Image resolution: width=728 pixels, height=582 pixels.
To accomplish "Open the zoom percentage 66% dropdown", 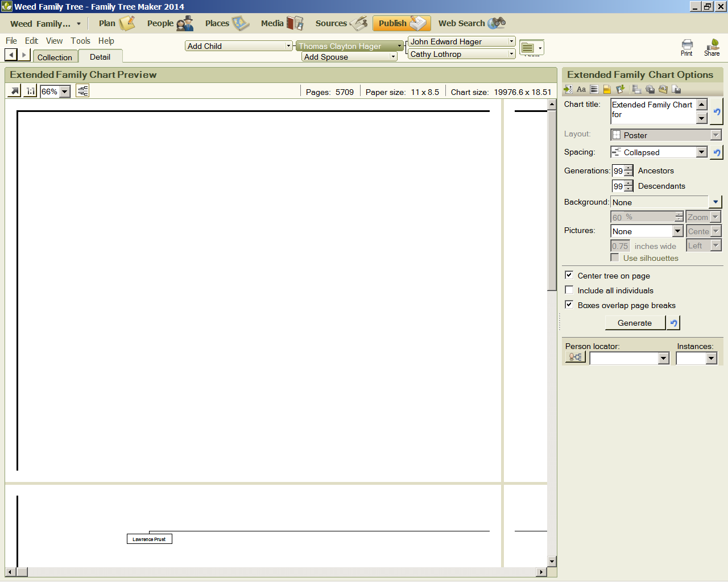I will point(65,92).
